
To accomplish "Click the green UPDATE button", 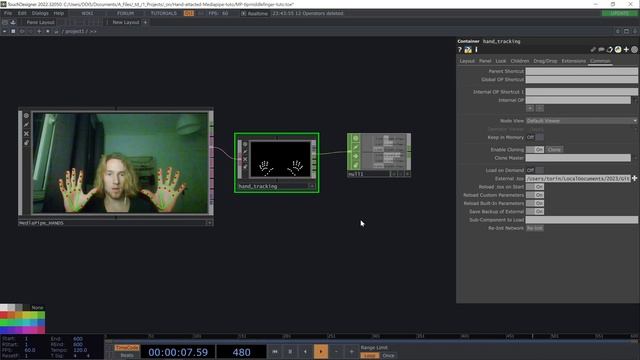I will [619, 13].
